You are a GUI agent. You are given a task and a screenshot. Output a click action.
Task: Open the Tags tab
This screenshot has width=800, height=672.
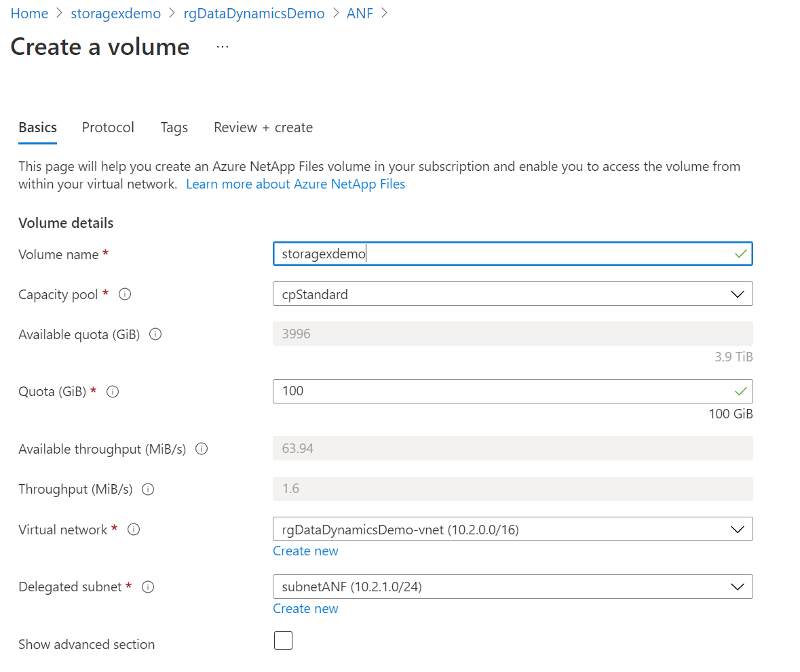(174, 127)
